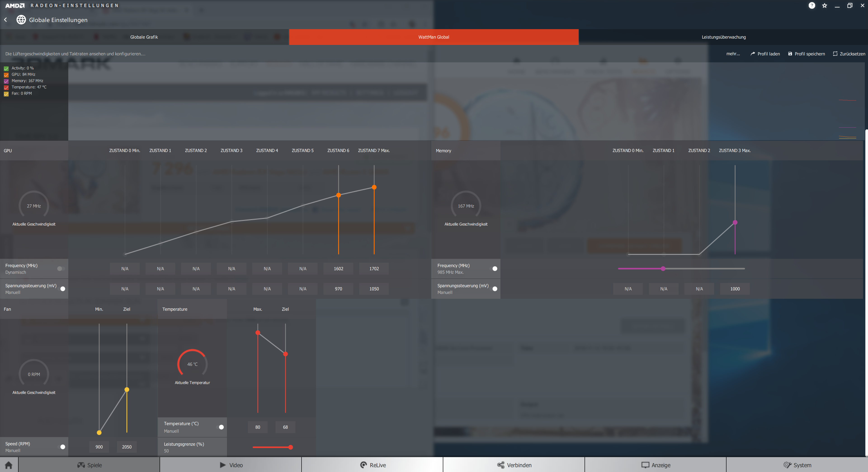Go to the Home icon
The image size is (868, 472).
point(9,465)
